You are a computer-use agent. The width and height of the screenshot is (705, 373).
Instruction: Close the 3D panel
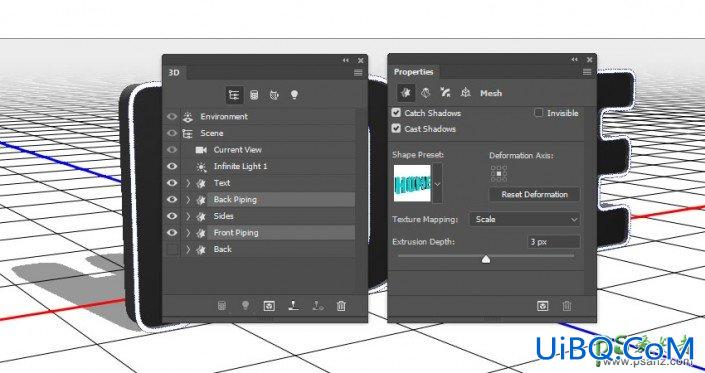pos(361,60)
